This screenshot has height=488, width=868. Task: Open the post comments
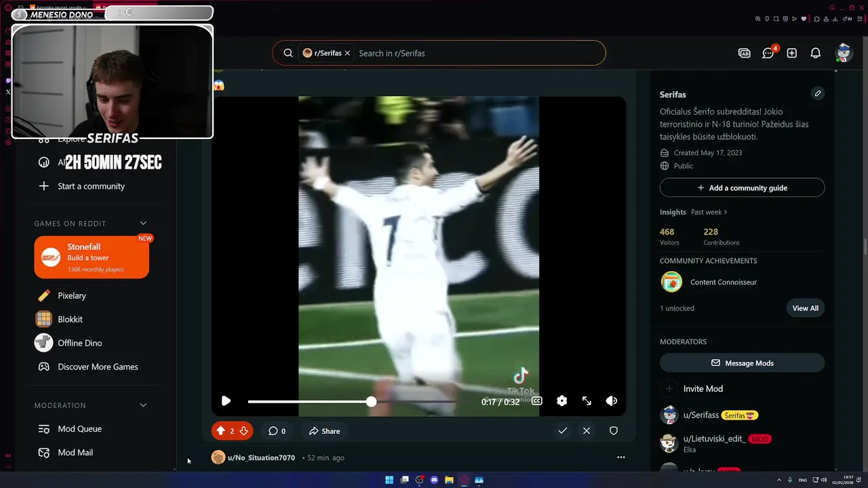[277, 431]
